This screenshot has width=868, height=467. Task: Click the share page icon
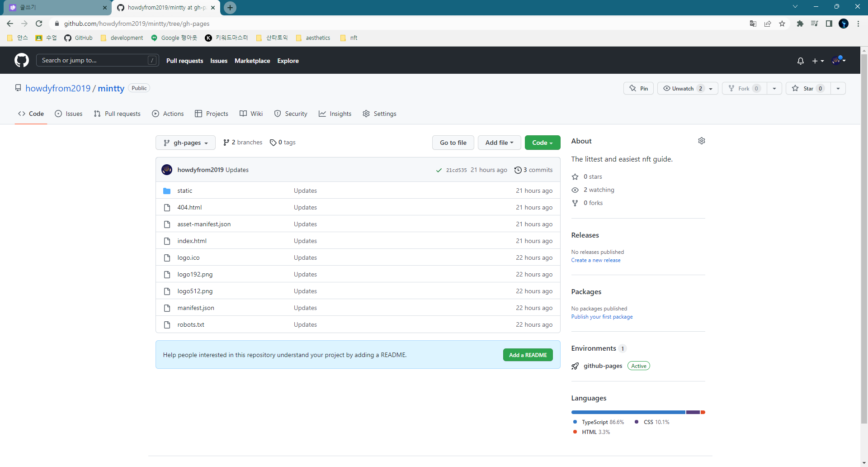tap(768, 24)
